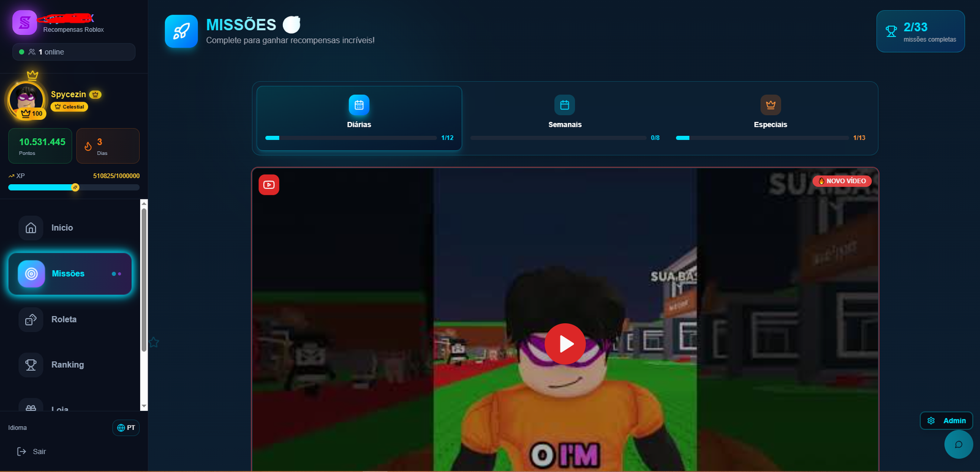The image size is (980, 472).
Task: Click the "1 online" users indicator
Action: click(x=73, y=52)
